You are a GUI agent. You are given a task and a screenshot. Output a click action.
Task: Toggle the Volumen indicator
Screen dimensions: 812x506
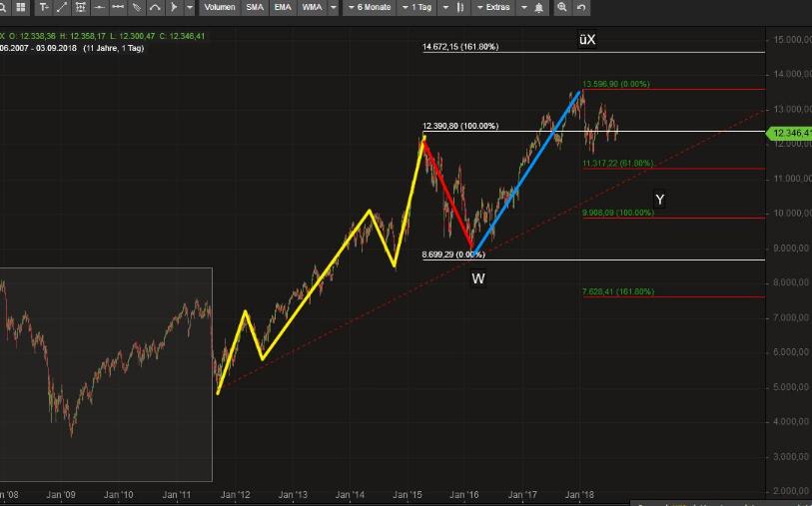220,7
